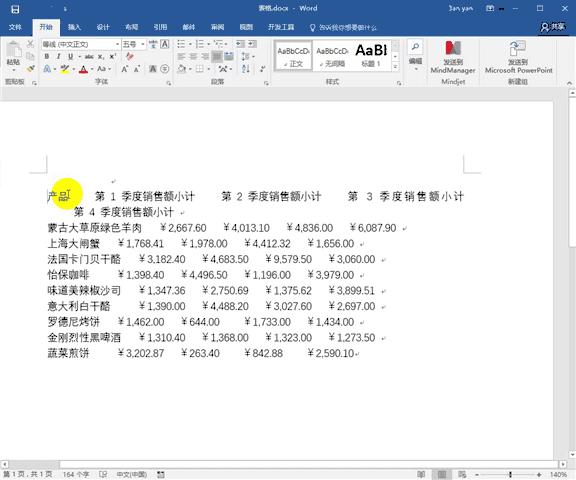The height and width of the screenshot is (480, 576).
Task: Open the File (文件) tab
Action: [x=15, y=27]
